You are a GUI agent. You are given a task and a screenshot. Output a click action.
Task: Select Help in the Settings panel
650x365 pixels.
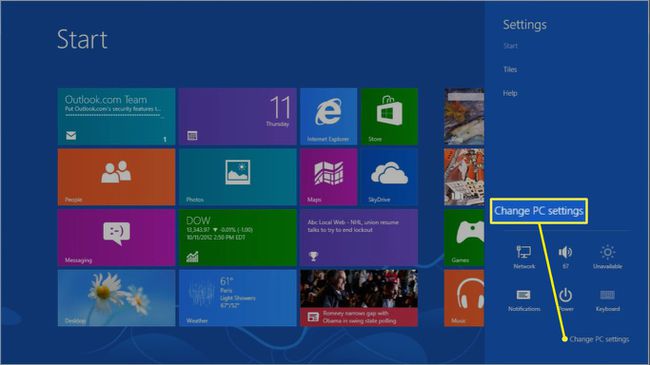point(510,93)
